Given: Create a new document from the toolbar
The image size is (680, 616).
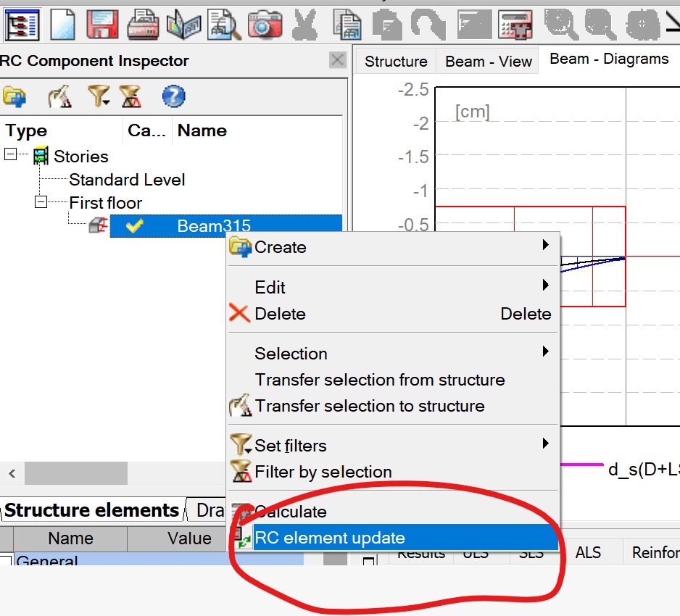Looking at the screenshot, I should (x=62, y=23).
